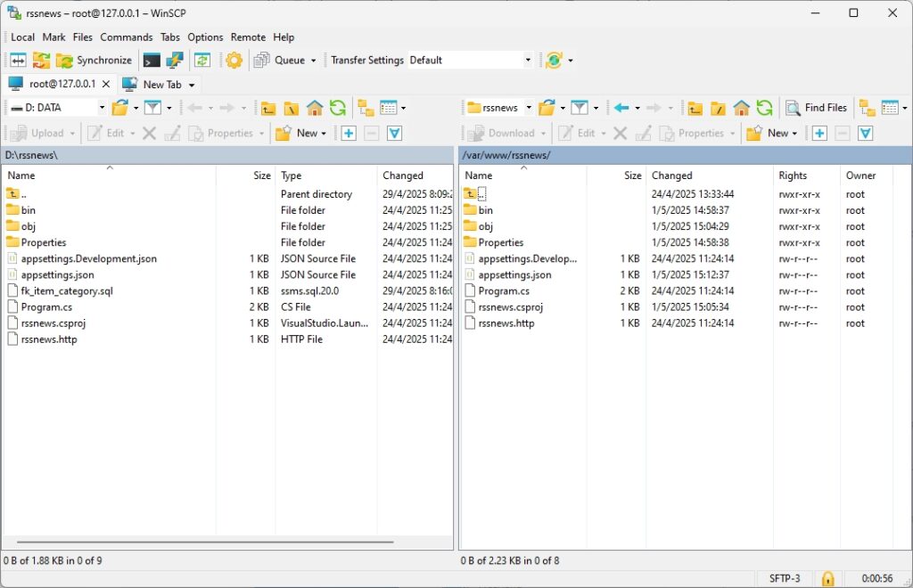Screen dimensions: 913x588
Task: Open the Commands menu
Action: pos(127,37)
